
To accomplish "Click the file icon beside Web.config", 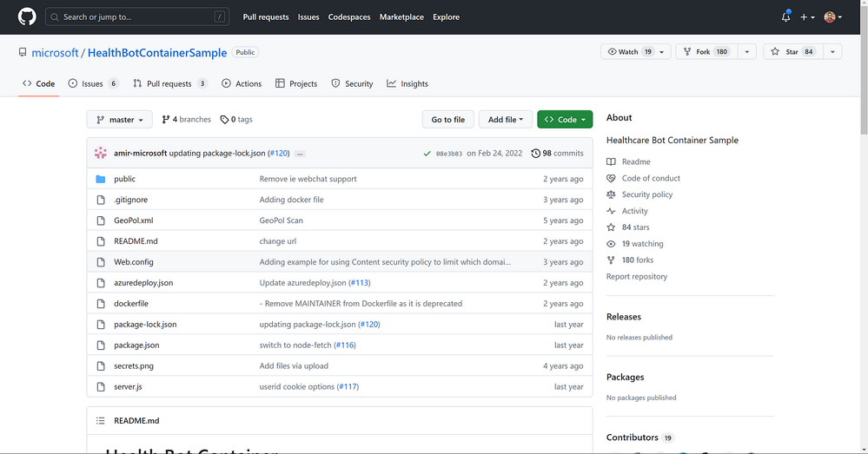I will point(100,261).
